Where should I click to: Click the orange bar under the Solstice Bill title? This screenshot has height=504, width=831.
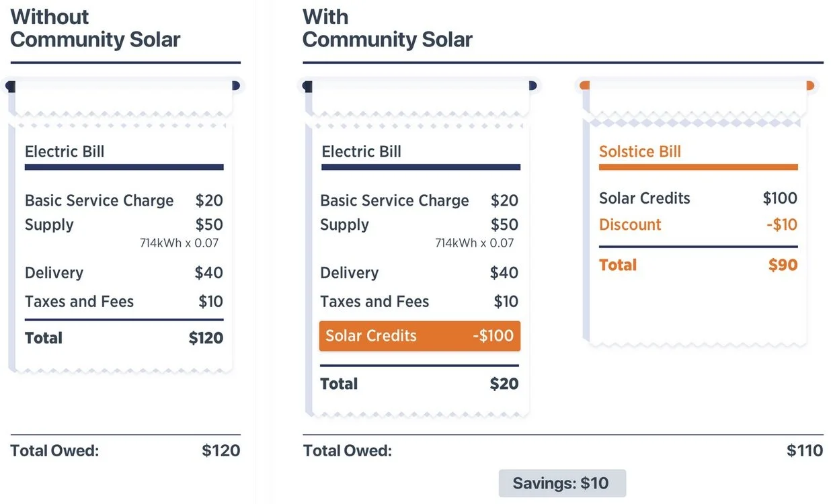click(698, 167)
